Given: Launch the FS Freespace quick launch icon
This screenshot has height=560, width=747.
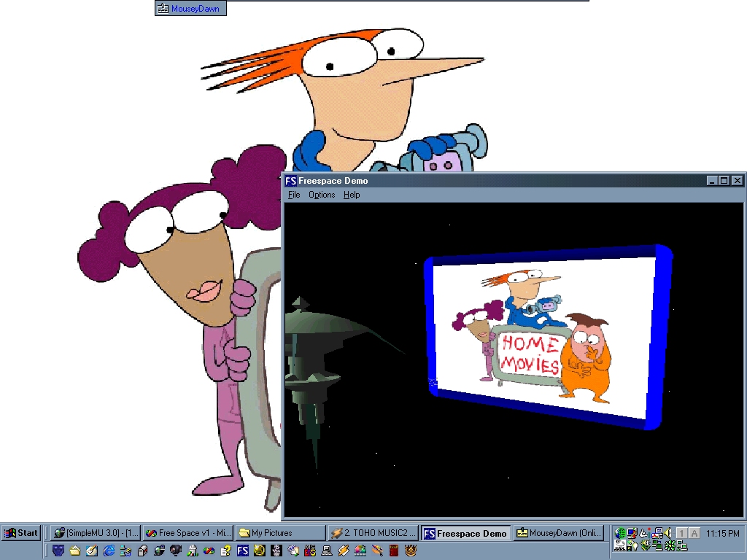Looking at the screenshot, I should pyautogui.click(x=243, y=551).
